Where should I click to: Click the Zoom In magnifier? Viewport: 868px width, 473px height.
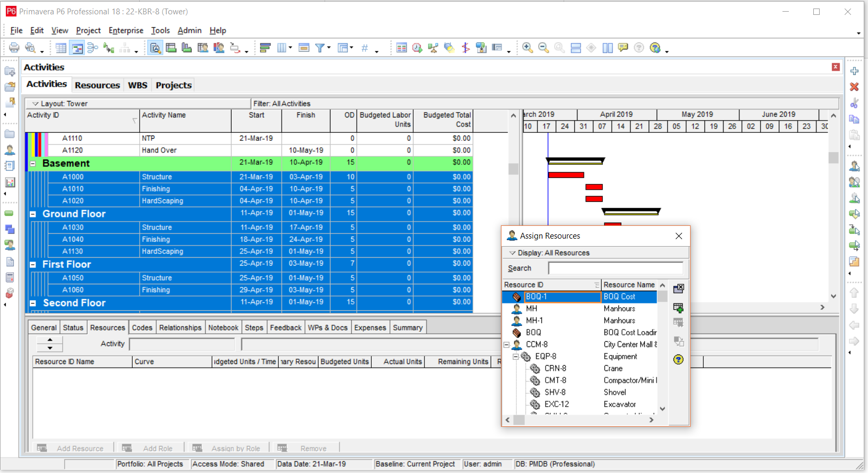click(x=527, y=48)
